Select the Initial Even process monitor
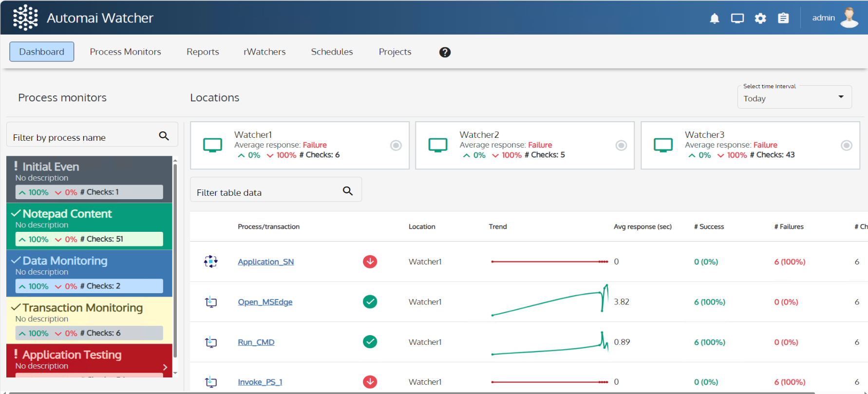 89,179
